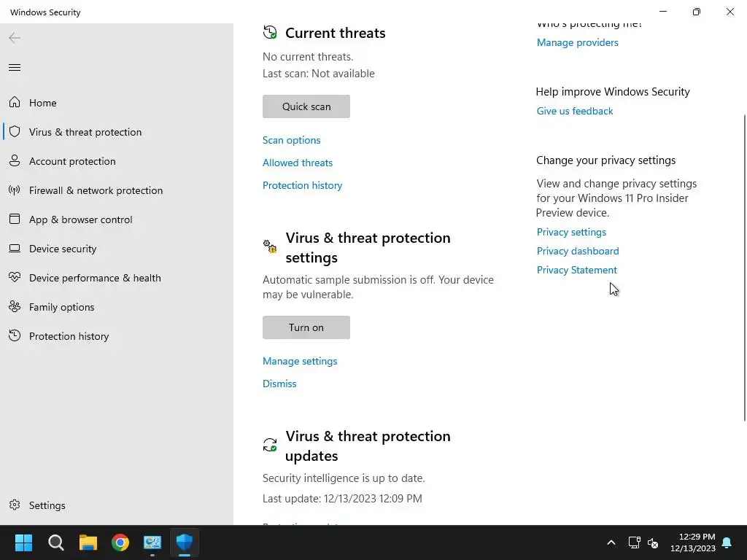Turn on automatic sample submission
The height and width of the screenshot is (560, 747).
click(x=306, y=327)
